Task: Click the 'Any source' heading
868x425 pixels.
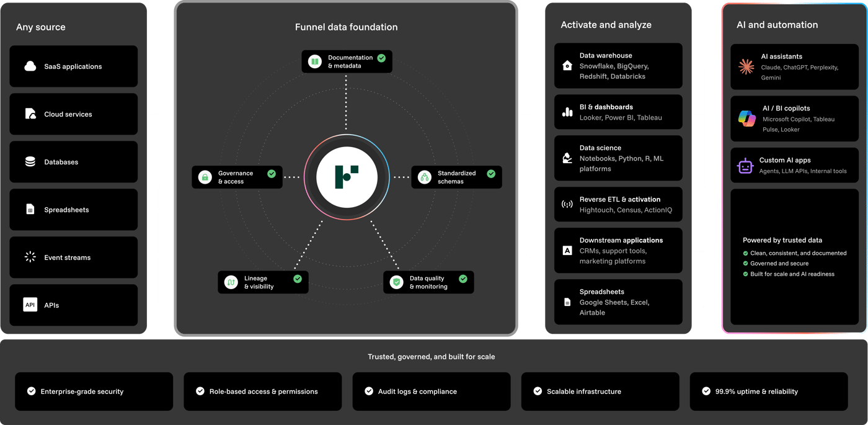Action: pyautogui.click(x=41, y=27)
